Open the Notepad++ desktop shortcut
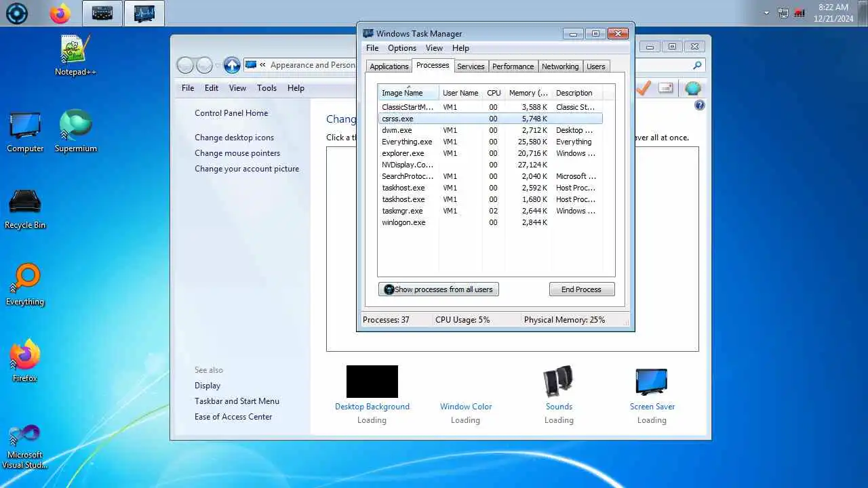The height and width of the screenshot is (488, 868). click(x=75, y=56)
